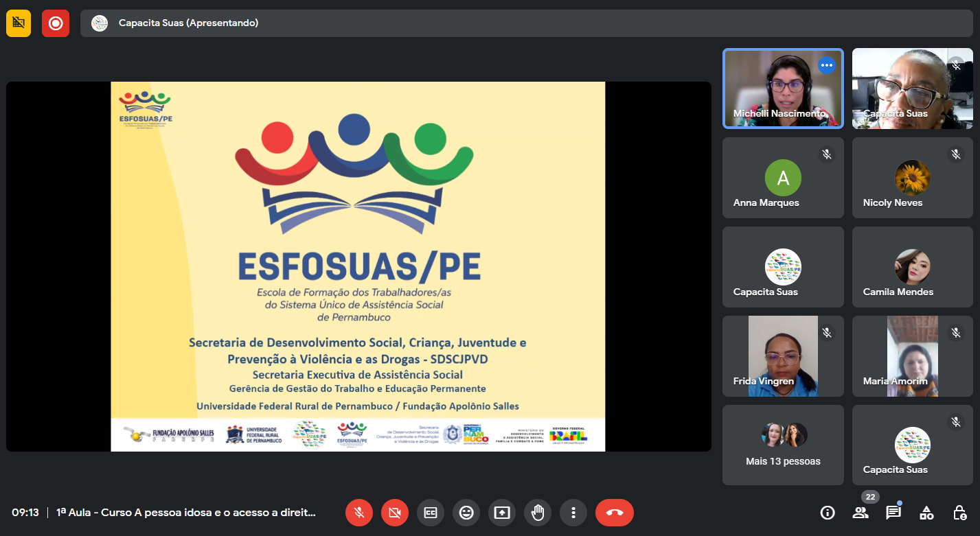Show the participants list panel
This screenshot has width=980, height=536.
coord(861,513)
